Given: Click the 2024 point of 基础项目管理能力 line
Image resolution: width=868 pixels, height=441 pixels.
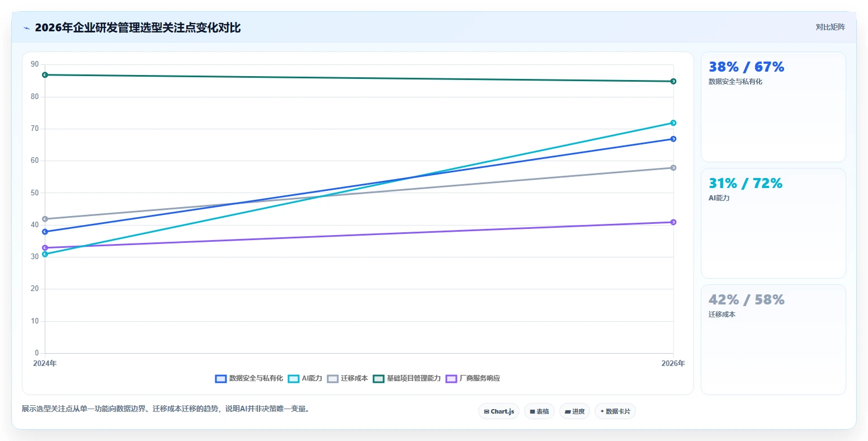Looking at the screenshot, I should pyautogui.click(x=45, y=75).
